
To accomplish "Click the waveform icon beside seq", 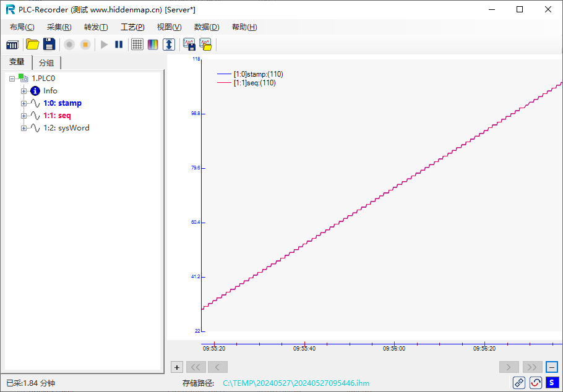I will tap(35, 116).
